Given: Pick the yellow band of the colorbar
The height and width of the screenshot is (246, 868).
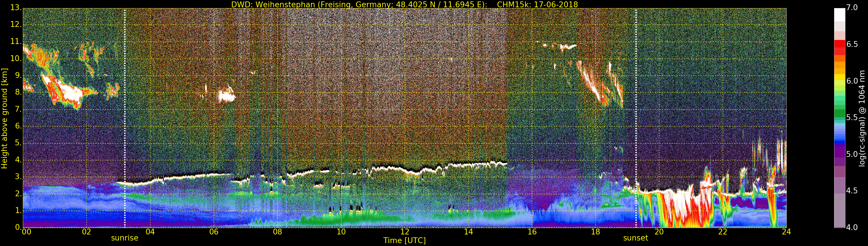Looking at the screenshot, I should click(839, 77).
